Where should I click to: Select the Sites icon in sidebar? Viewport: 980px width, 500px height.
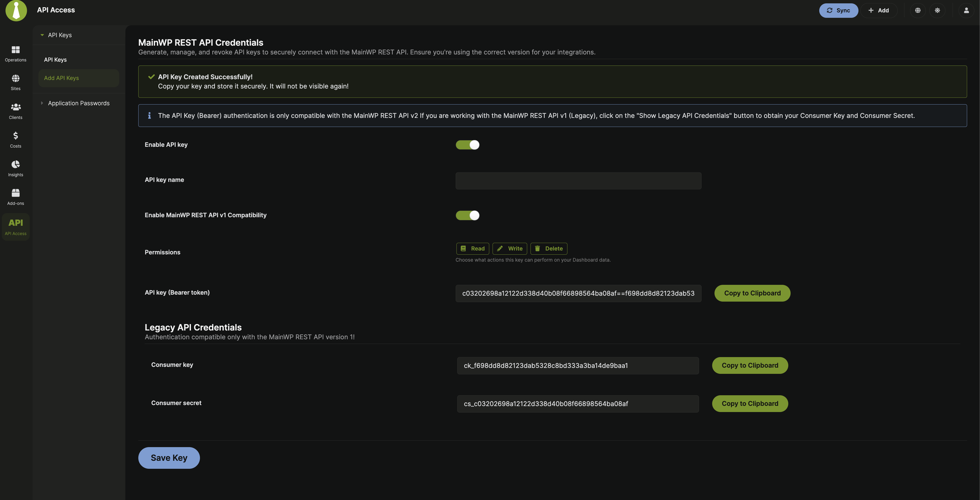click(15, 82)
